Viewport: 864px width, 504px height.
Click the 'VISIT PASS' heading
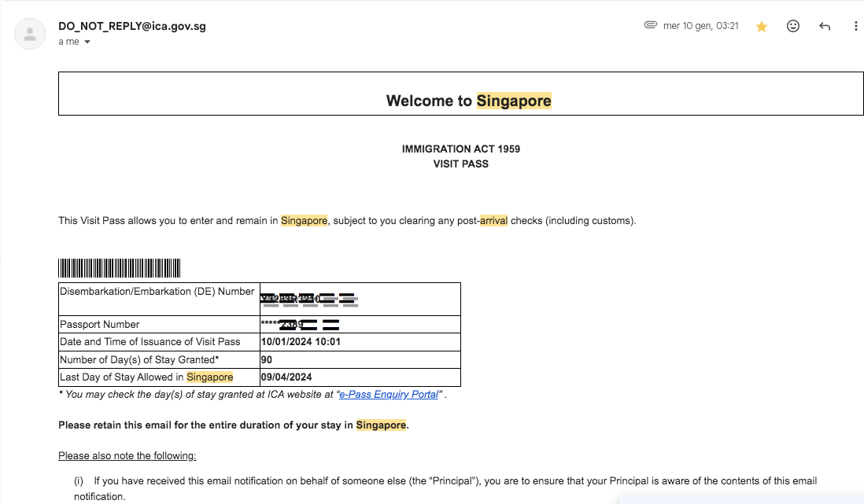tap(460, 164)
